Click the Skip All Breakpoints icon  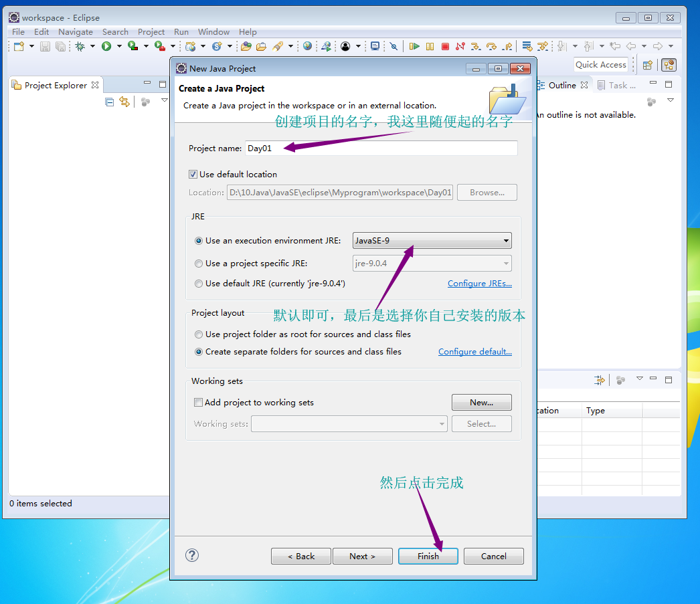click(393, 46)
